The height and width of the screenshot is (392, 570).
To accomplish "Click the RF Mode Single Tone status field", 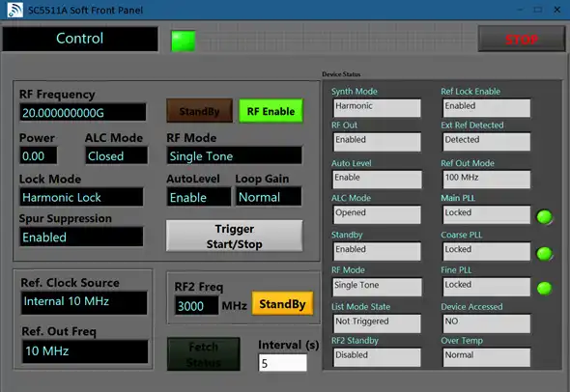I will pyautogui.click(x=378, y=287).
